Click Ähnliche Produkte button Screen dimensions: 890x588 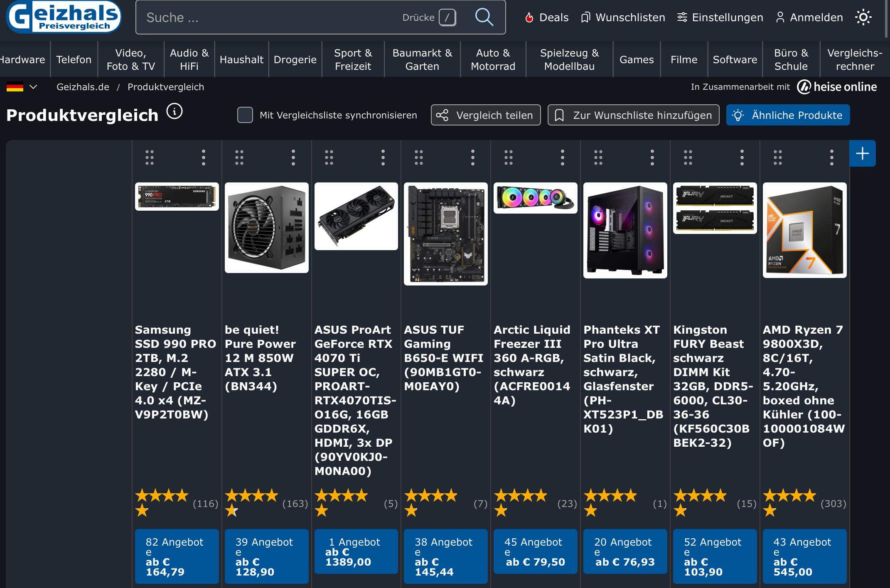[x=787, y=115]
